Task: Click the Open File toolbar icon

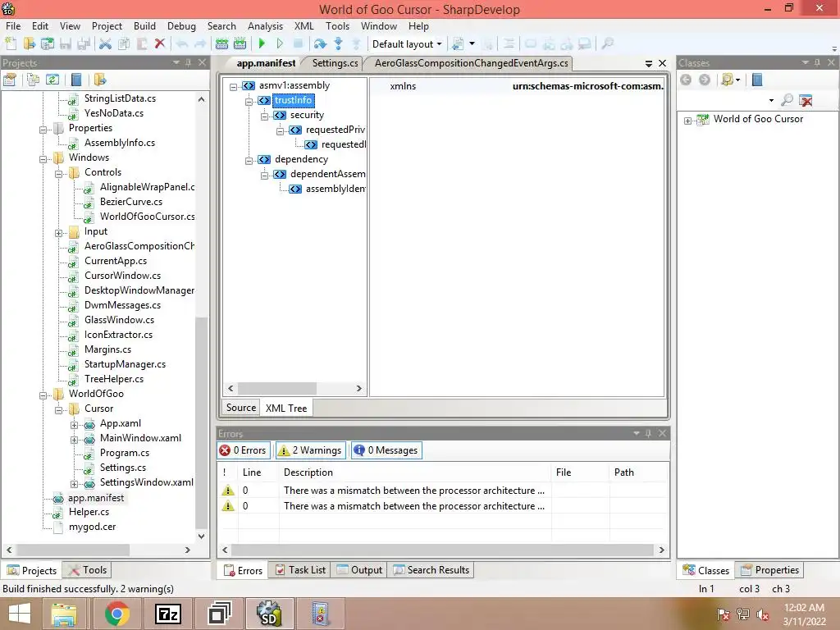Action: coord(29,44)
